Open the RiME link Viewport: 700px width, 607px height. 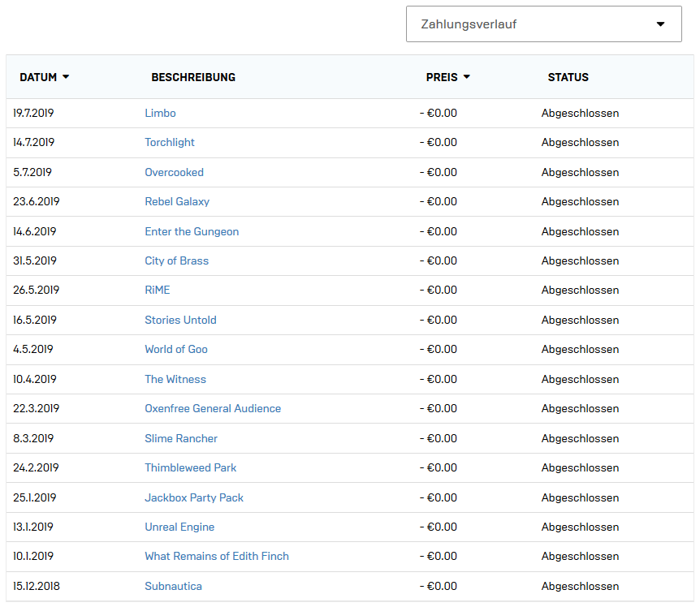pos(158,291)
